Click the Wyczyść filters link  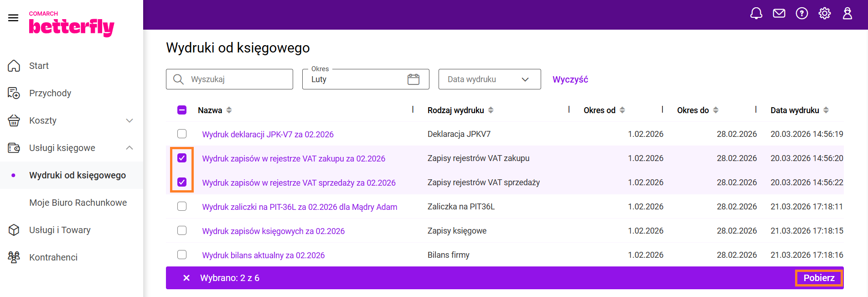(570, 79)
